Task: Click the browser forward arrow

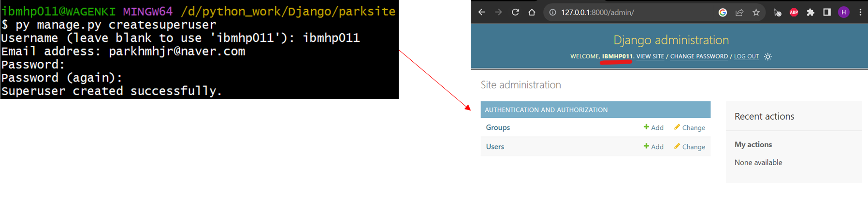Action: (498, 13)
